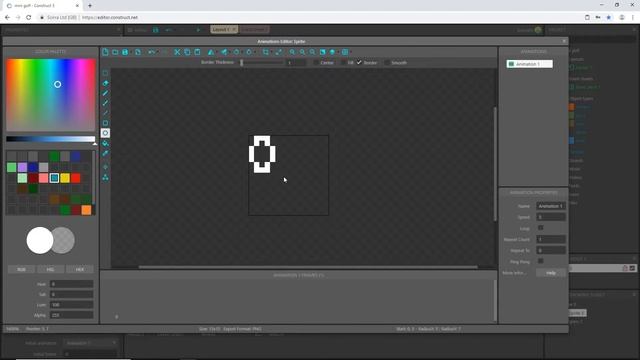This screenshot has height=360, width=640.
Task: Click the luminance gradient bar
Action: pyautogui.click(x=51, y=139)
